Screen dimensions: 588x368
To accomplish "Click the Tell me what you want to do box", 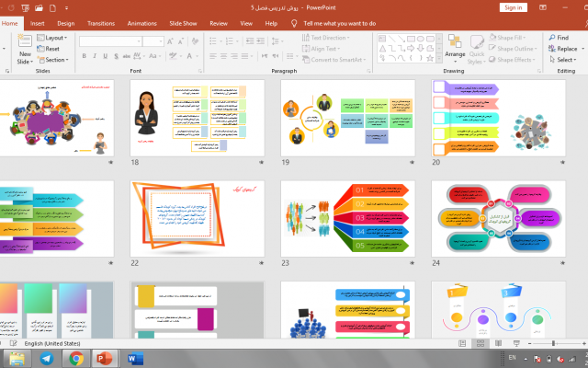I will point(339,23).
